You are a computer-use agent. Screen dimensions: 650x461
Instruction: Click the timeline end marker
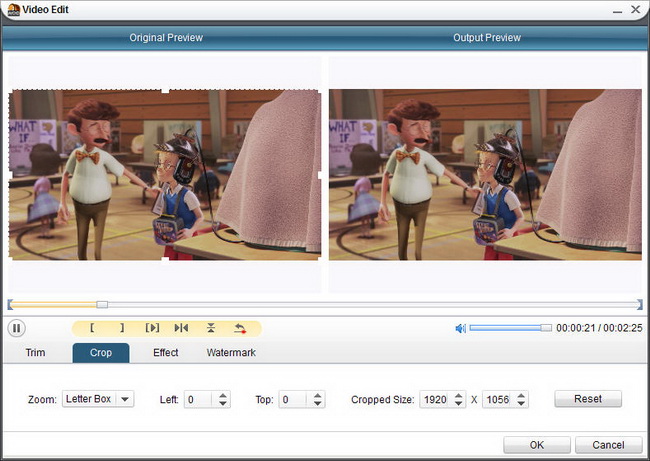coord(640,305)
